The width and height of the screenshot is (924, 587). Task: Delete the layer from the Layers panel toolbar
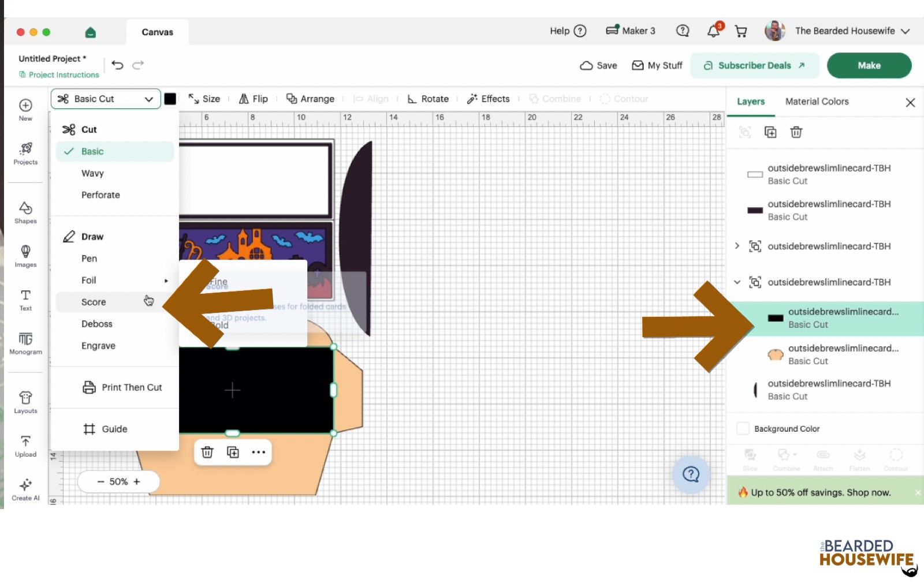click(x=796, y=132)
